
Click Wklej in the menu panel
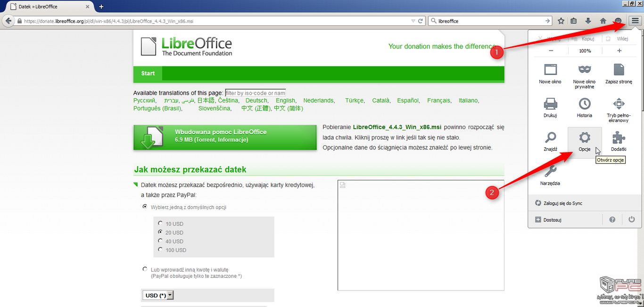pyautogui.click(x=619, y=39)
